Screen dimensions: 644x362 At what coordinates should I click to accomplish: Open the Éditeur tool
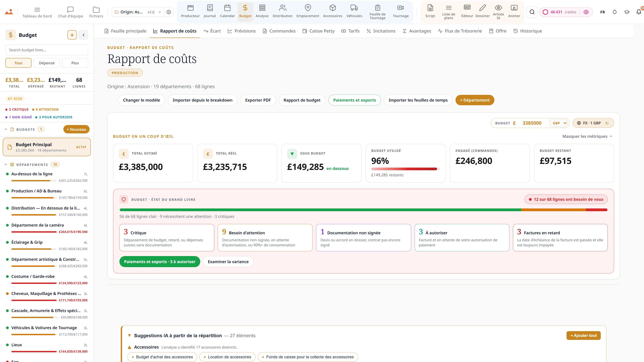pyautogui.click(x=467, y=12)
